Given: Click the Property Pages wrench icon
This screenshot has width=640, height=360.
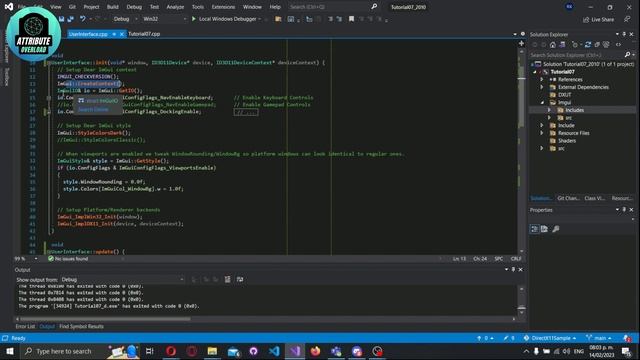Looking at the screenshot, I should [x=556, y=229].
